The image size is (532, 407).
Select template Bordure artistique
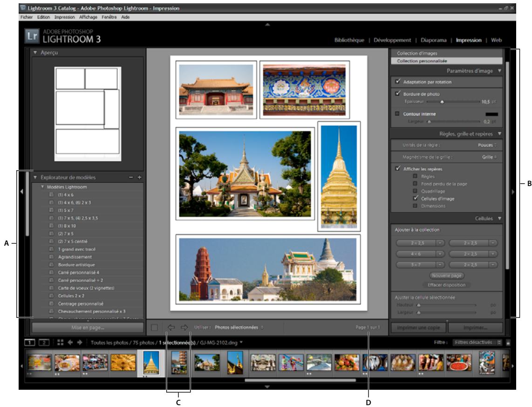76,265
